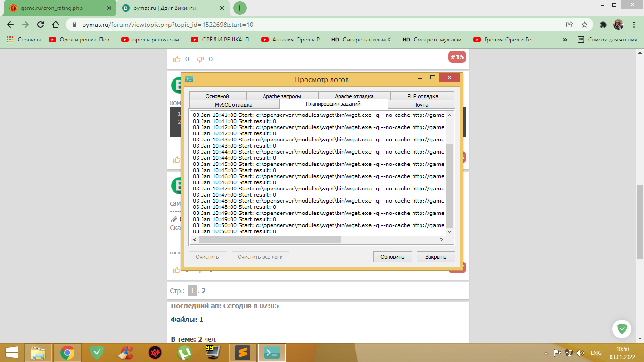Open the MySQL отладка log tab

pyautogui.click(x=233, y=105)
